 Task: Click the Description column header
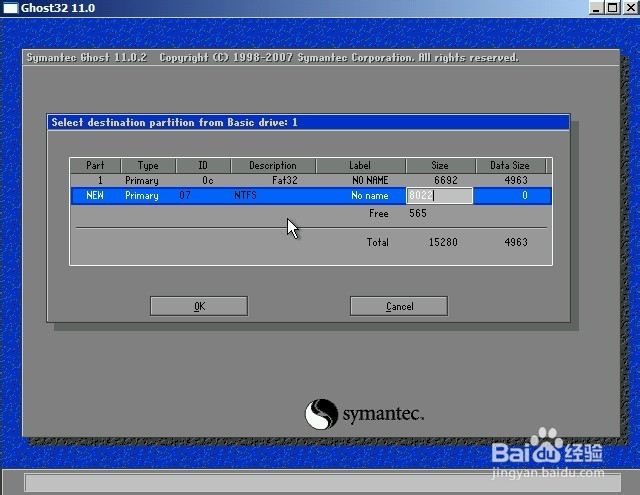click(x=273, y=166)
